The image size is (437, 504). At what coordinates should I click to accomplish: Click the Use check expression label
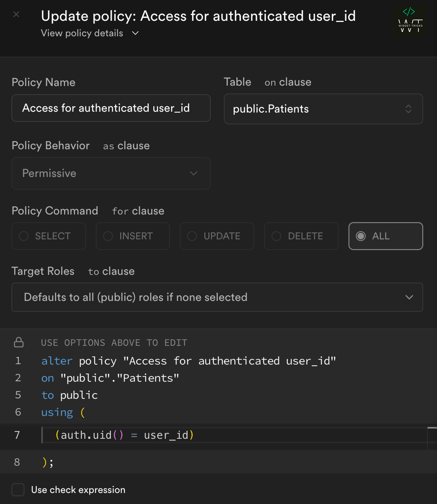78,490
